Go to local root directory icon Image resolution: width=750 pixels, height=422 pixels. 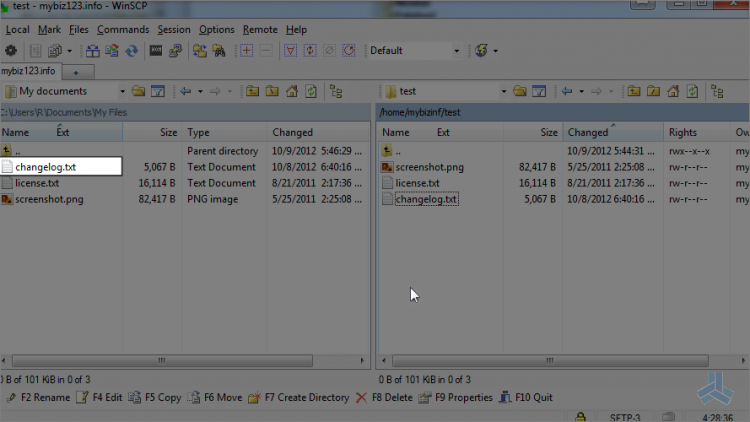[x=272, y=91]
